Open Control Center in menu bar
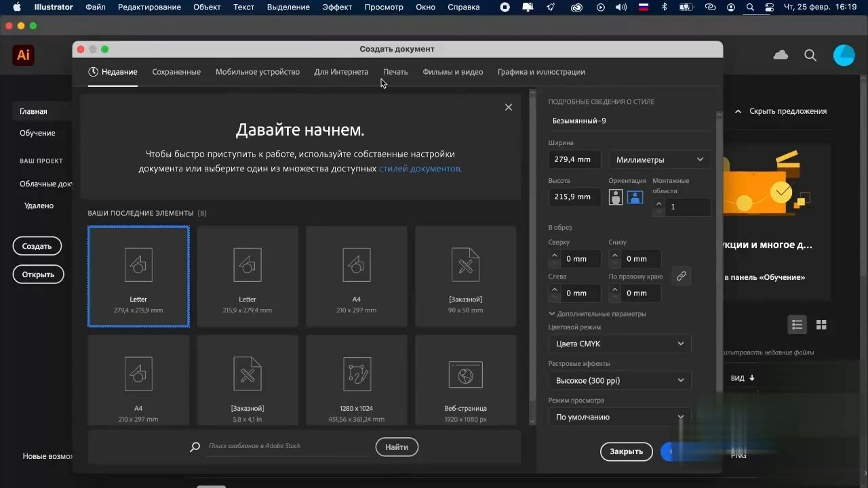This screenshot has width=868, height=488. pyautogui.click(x=769, y=7)
